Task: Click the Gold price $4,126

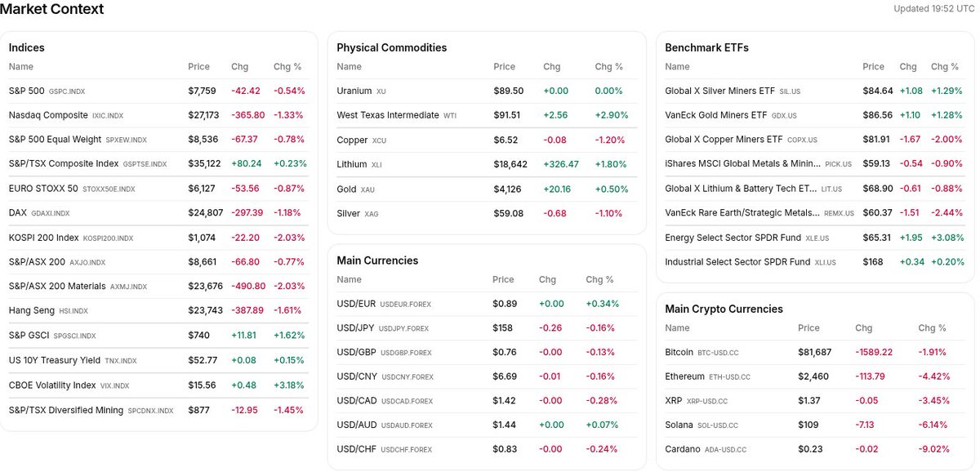Action: [x=507, y=189]
